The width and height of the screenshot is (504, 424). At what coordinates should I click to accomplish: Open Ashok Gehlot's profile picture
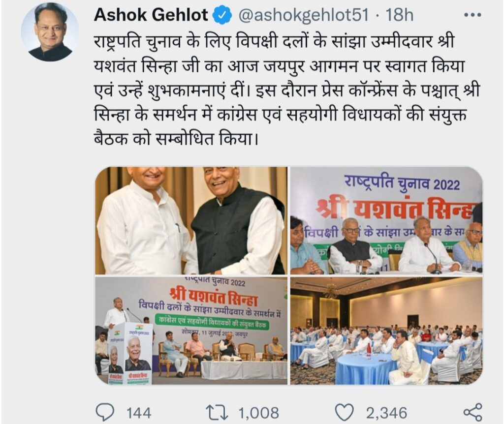50,32
